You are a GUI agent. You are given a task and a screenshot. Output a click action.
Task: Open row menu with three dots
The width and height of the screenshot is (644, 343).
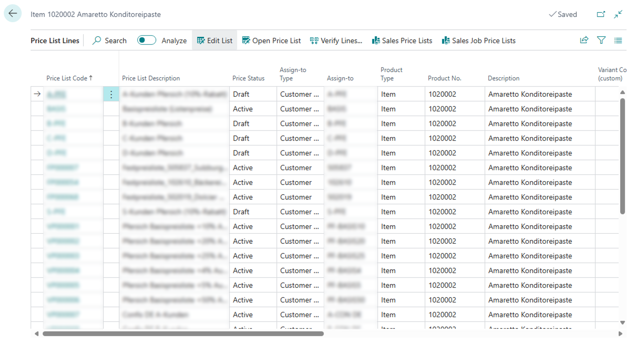coord(111,94)
